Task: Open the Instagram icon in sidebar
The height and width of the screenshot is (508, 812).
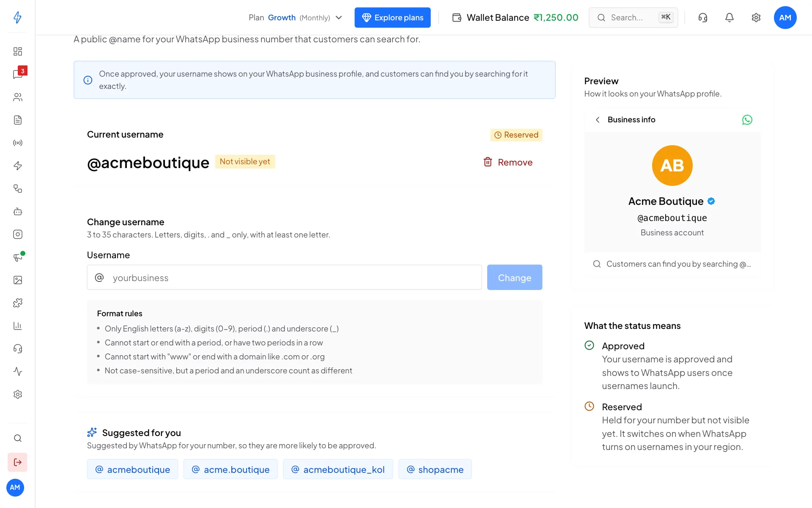Action: coord(17,234)
